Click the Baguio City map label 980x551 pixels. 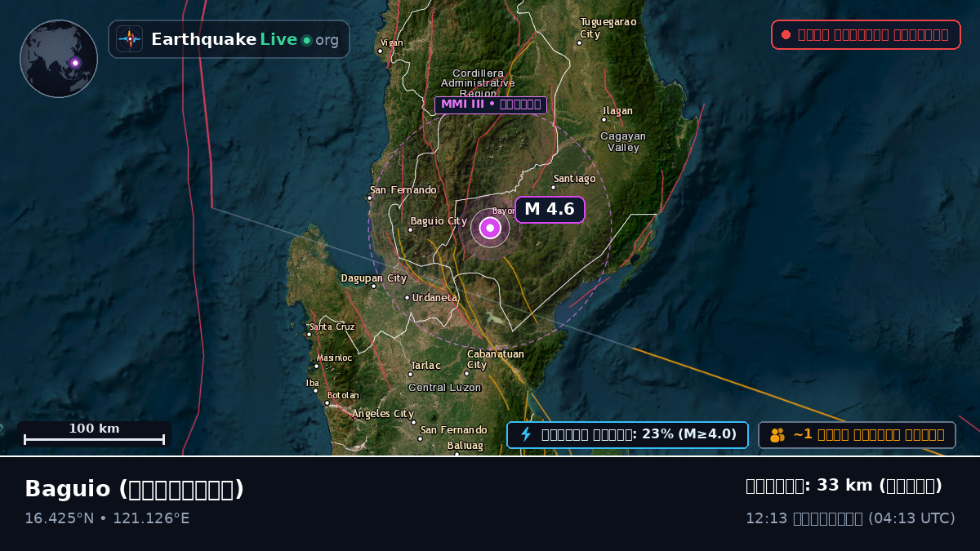point(439,221)
